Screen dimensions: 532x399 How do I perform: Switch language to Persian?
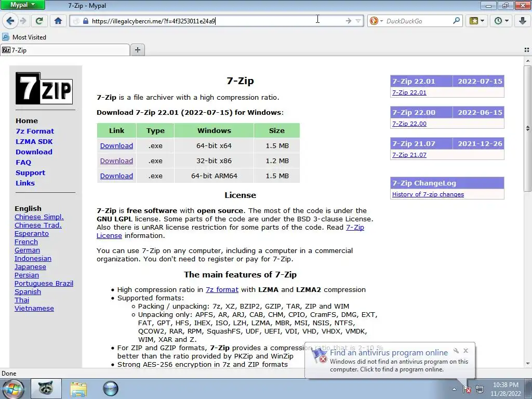27,275
